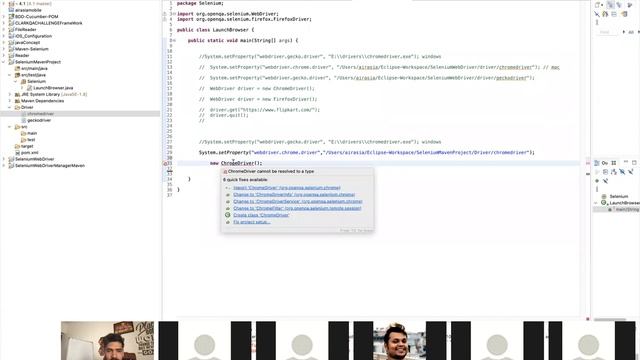Select the src folder
Image resolution: width=640 pixels, height=360 pixels.
24,127
